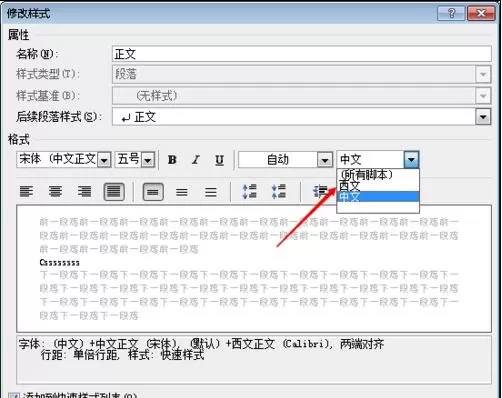This screenshot has height=398, width=502.
Task: Set single line spacing
Action: (153, 192)
